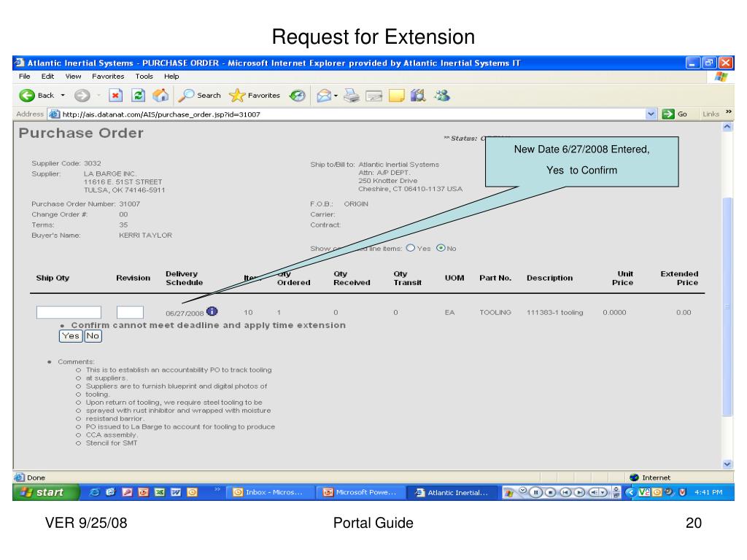Click purchase order number 31007
Viewport: 747px width, 560px height.
coord(130,204)
